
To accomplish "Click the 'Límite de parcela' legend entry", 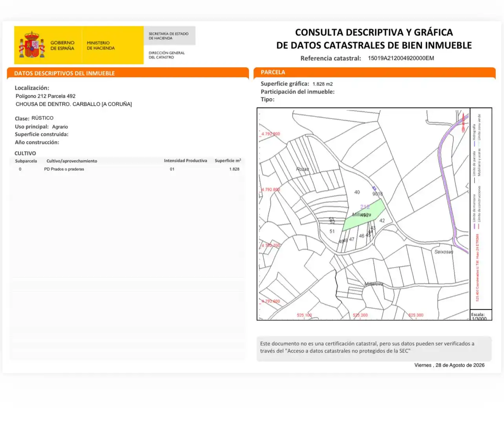I will 474,167.
